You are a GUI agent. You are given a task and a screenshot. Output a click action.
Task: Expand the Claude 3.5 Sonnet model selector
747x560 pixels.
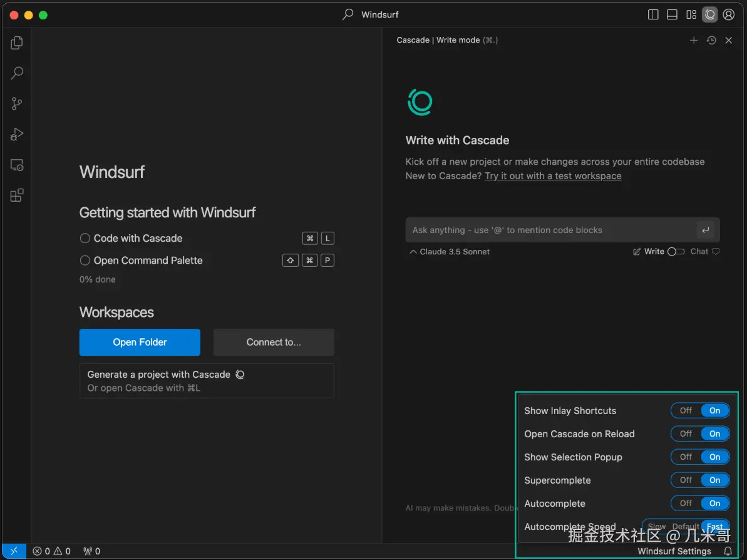449,252
